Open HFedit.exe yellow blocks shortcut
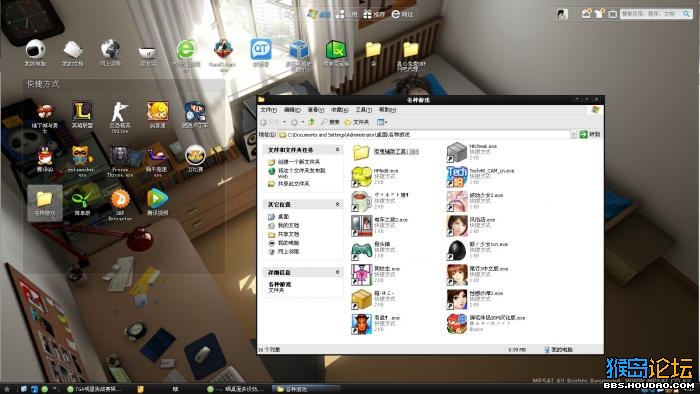This screenshot has width=700, height=394. [x=361, y=177]
